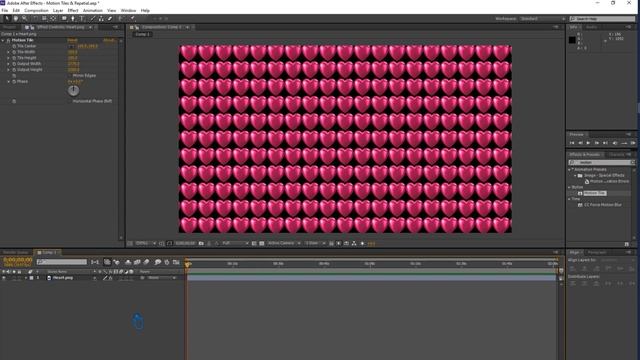Select the Rotation tool
Screen dimensions: 640x360
pos(35,18)
